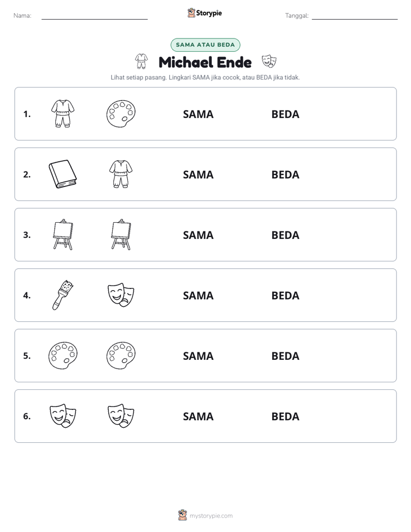411x532 pixels.
Task: Select BEDA for question 4
Action: point(285,295)
